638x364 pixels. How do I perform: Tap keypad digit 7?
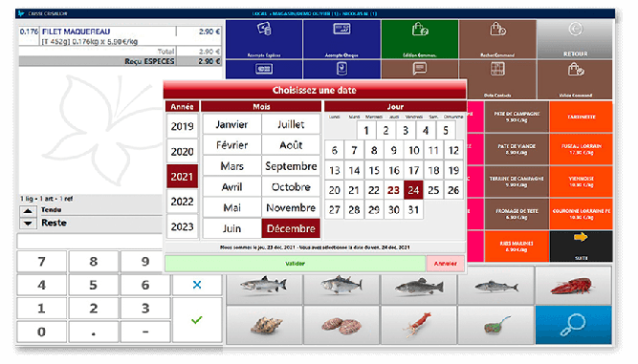pos(41,262)
